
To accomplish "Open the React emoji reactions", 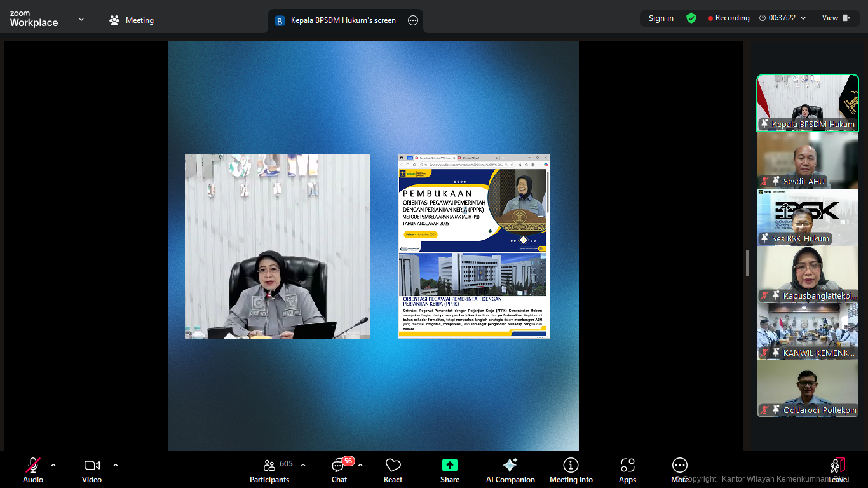I will tap(393, 470).
